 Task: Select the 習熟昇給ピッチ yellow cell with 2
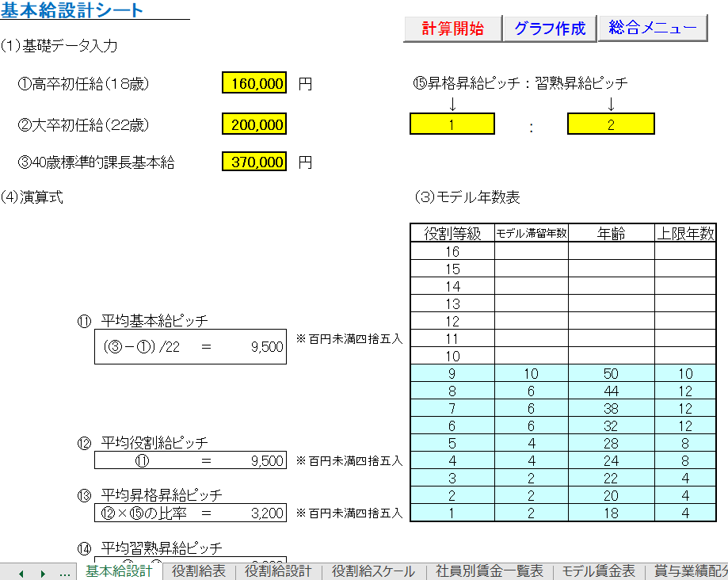pyautogui.click(x=611, y=124)
